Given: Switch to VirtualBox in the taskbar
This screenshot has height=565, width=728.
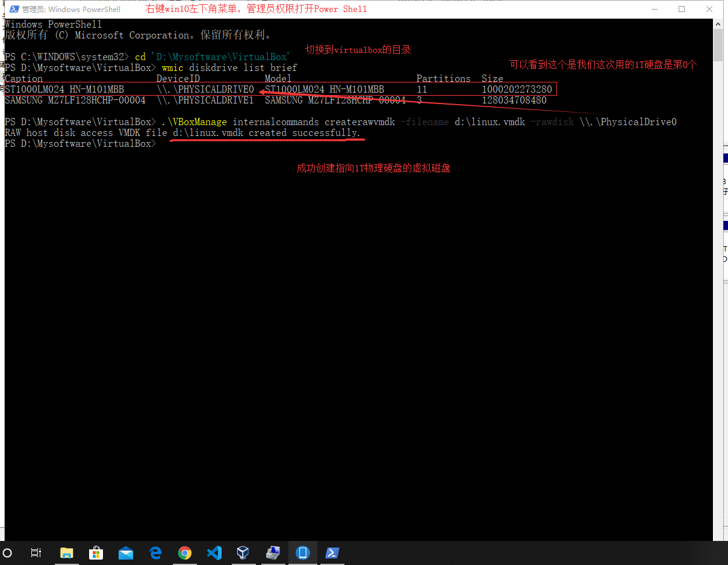Looking at the screenshot, I should pos(243,552).
